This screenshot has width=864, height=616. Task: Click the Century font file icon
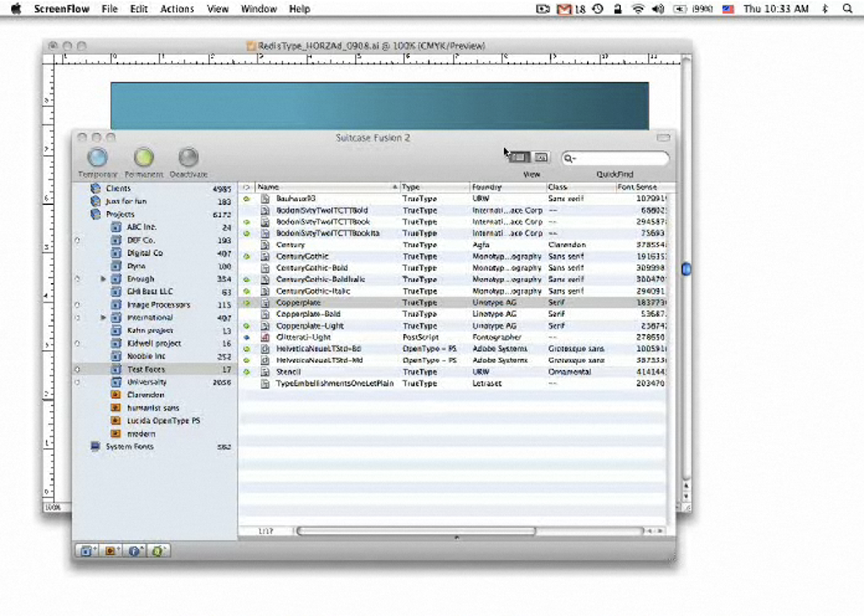pos(265,245)
